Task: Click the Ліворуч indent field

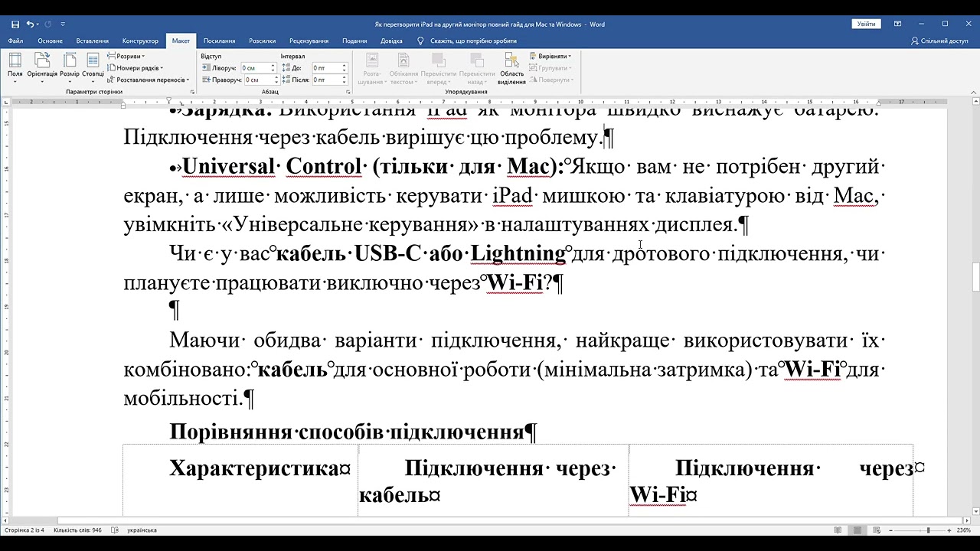Action: click(258, 68)
